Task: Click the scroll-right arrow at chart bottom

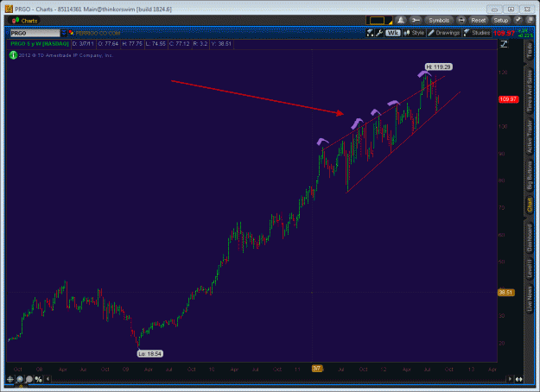Action: 510,379
